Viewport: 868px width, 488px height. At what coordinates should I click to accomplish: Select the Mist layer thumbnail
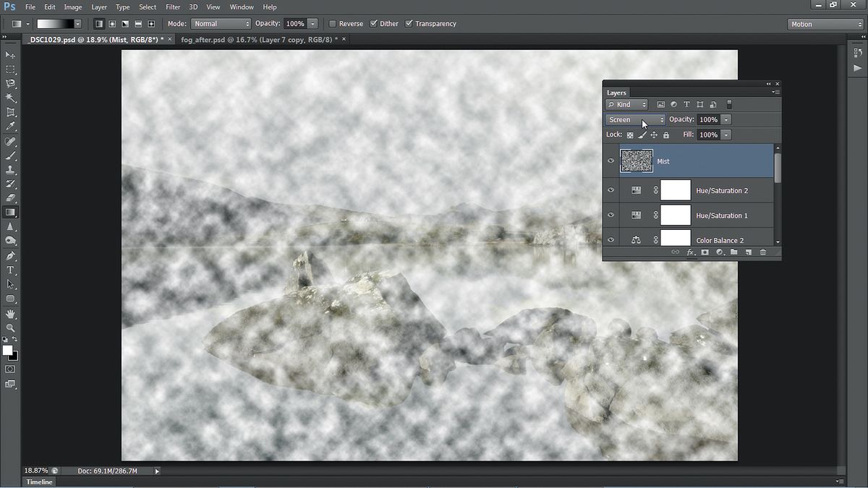pos(637,160)
